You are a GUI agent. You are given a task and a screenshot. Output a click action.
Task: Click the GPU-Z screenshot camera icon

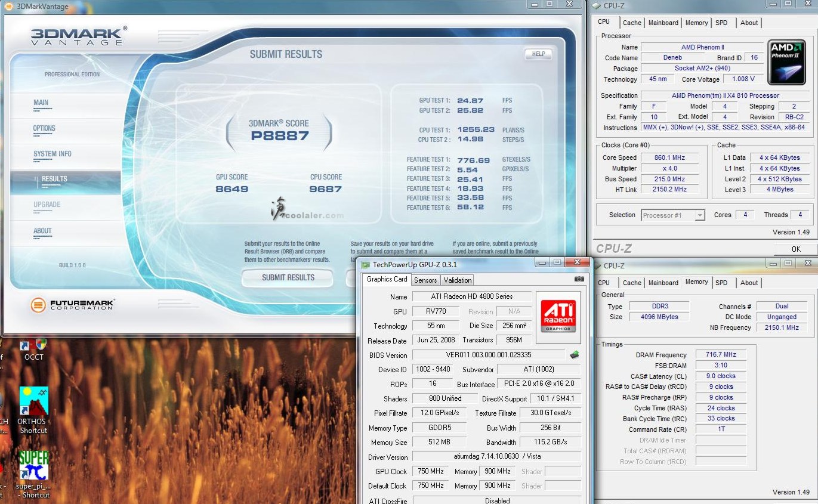579,279
